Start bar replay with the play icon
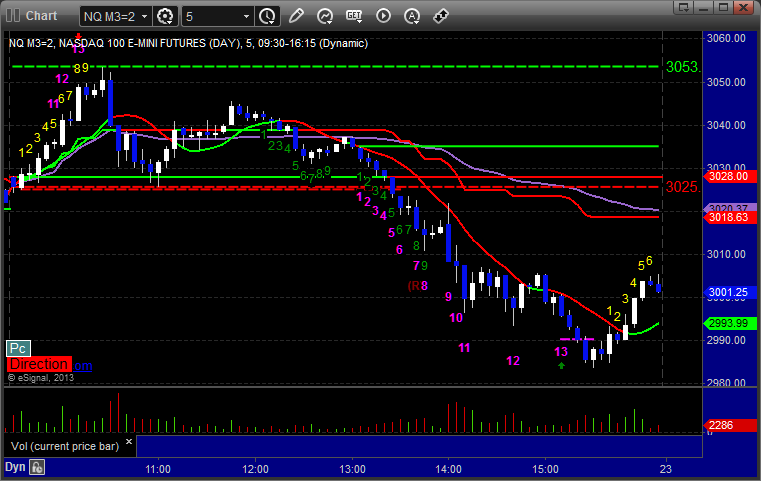This screenshot has width=761, height=481. (383, 16)
